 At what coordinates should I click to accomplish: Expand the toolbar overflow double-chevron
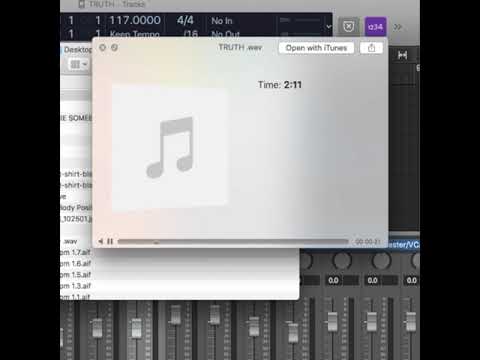pyautogui.click(x=398, y=27)
